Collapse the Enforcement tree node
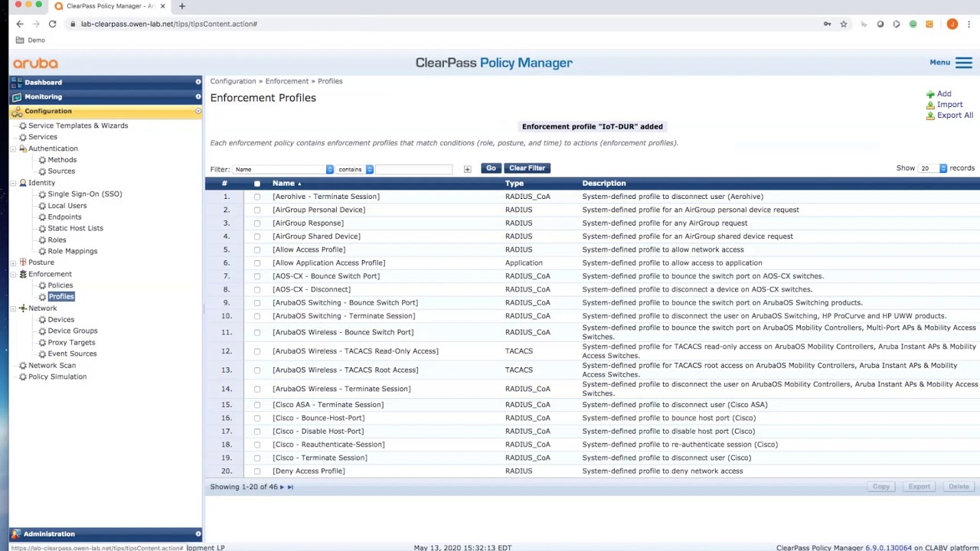The image size is (980, 551). (x=13, y=274)
